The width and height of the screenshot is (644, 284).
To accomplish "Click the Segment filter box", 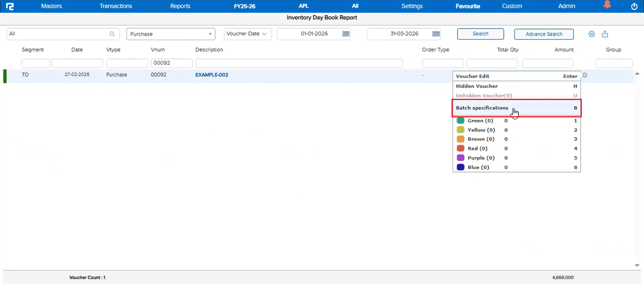I will (x=36, y=63).
